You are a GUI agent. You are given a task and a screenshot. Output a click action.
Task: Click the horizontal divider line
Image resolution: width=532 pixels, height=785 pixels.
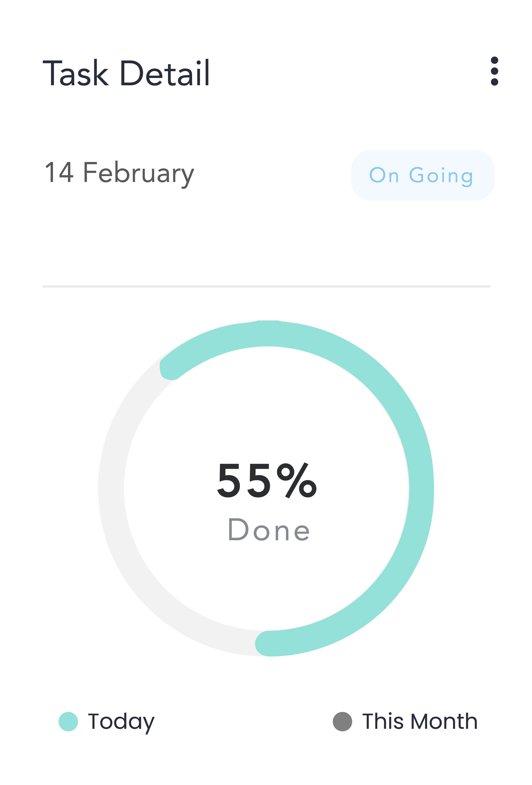click(x=266, y=287)
